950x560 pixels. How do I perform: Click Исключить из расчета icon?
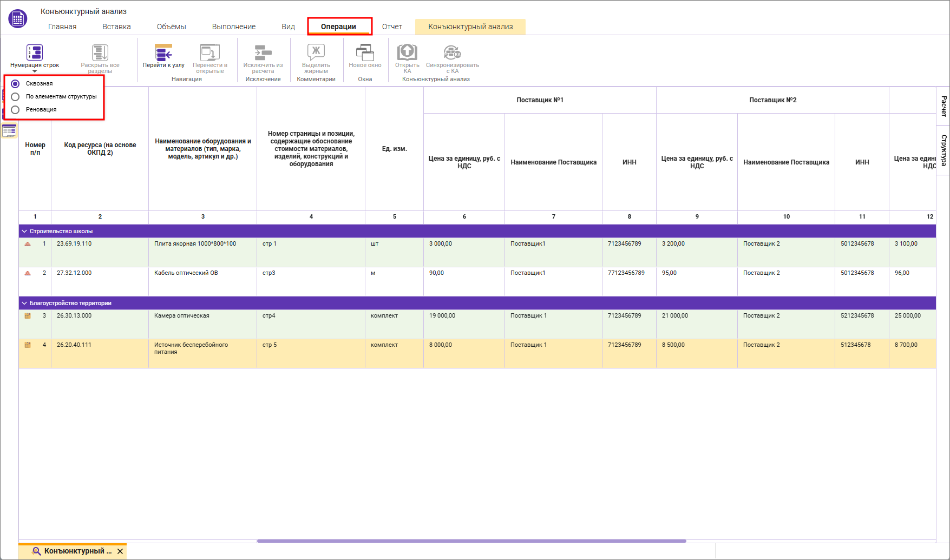(x=263, y=52)
